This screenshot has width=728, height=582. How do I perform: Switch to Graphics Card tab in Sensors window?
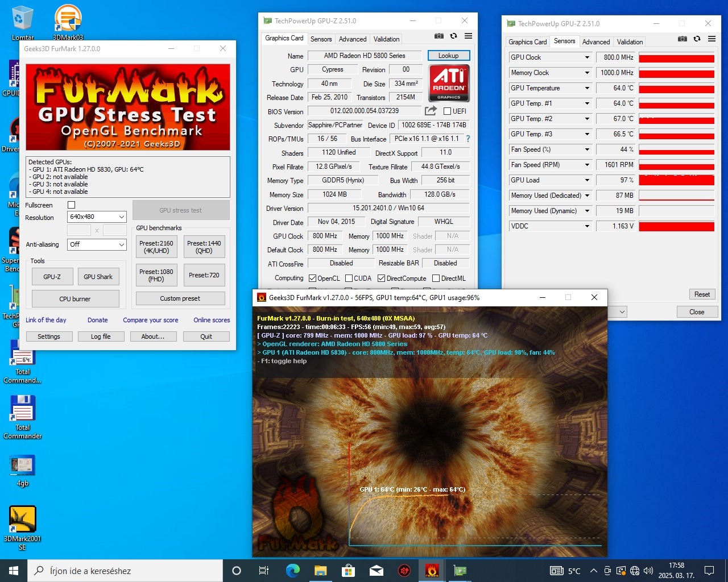point(527,42)
